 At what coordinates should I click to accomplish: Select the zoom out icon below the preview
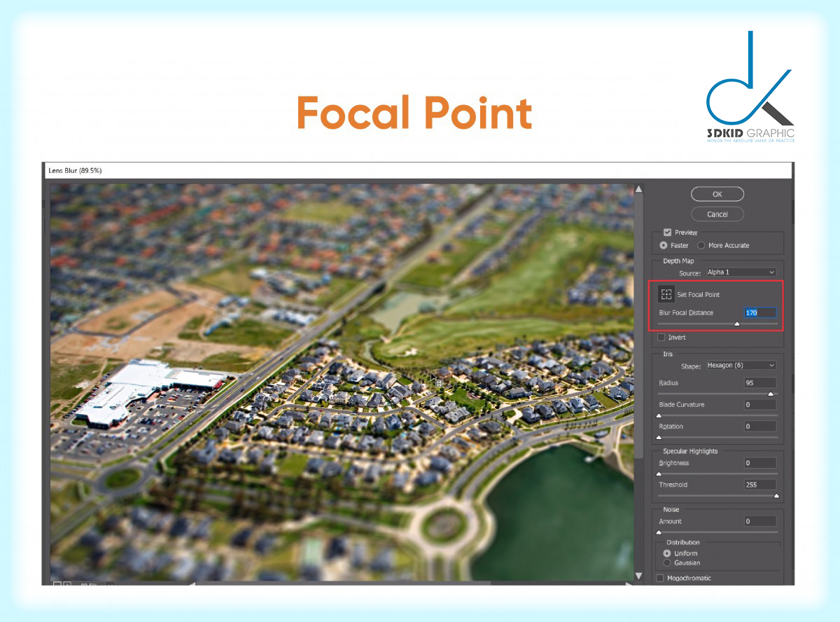(57, 583)
